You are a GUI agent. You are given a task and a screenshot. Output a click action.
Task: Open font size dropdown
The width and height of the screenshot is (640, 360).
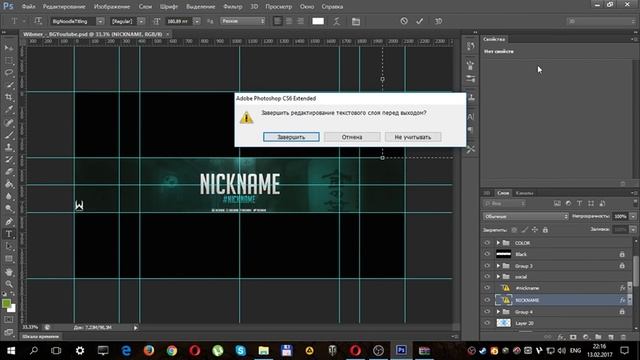[x=197, y=21]
